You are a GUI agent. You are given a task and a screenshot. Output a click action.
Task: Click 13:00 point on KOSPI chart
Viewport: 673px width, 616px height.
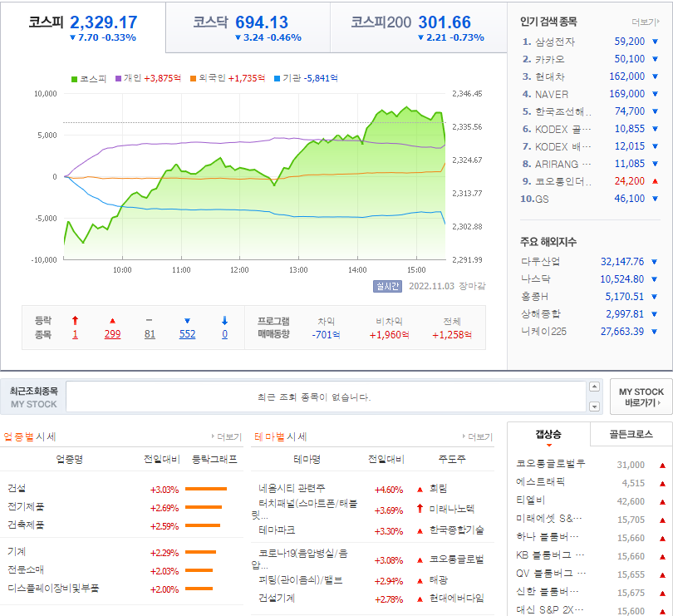point(298,155)
